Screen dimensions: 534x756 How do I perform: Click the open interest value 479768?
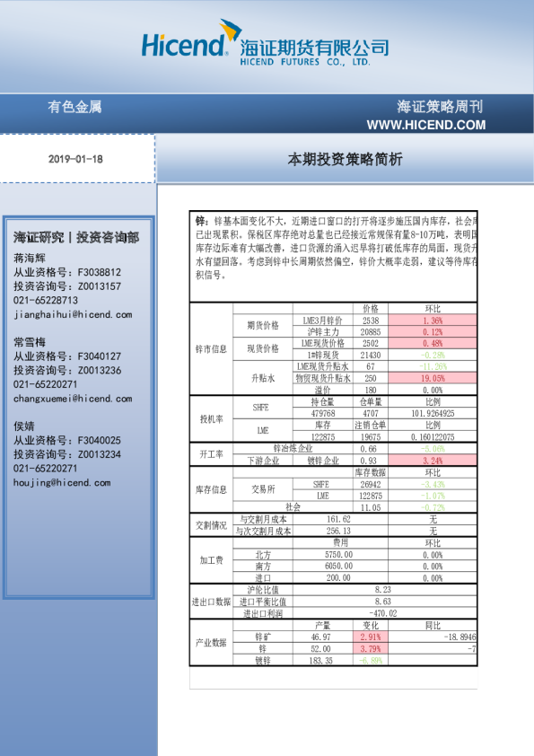(323, 414)
